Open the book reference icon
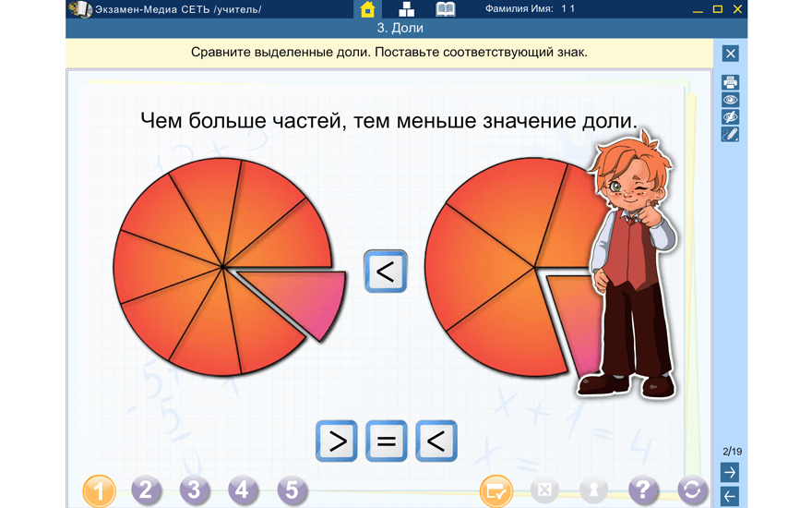Image resolution: width=812 pixels, height=508 pixels. click(x=446, y=9)
